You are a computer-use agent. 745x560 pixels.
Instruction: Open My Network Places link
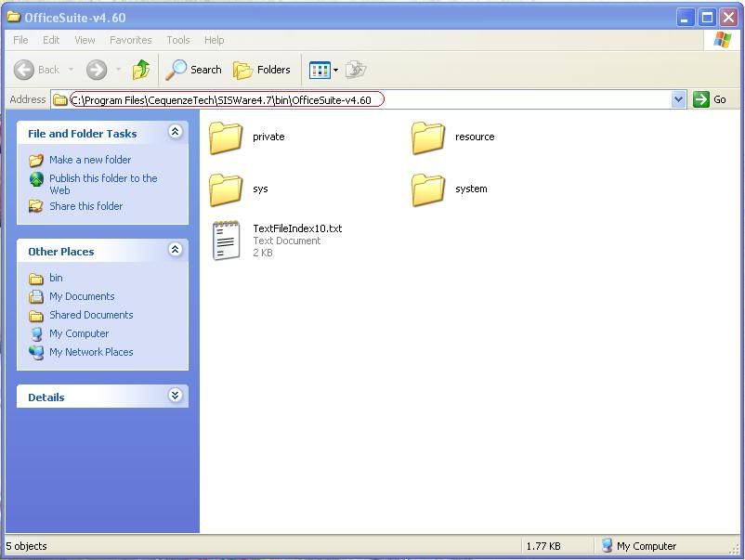pyautogui.click(x=91, y=352)
